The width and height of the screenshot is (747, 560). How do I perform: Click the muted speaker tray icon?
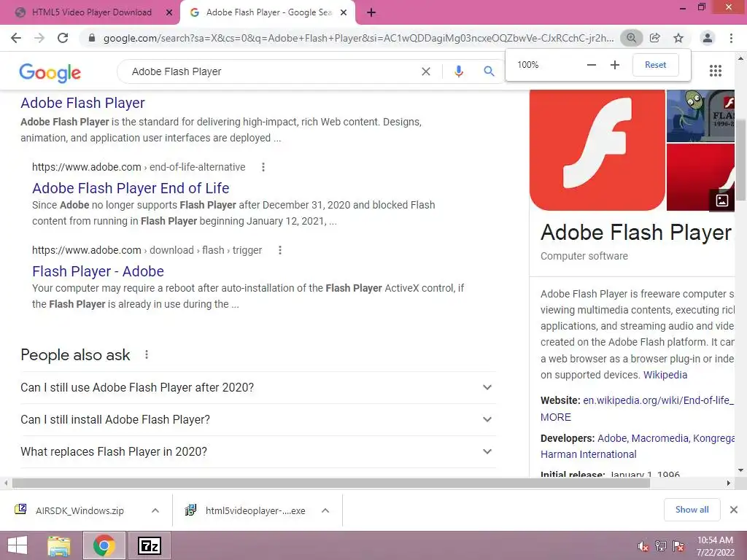(x=643, y=546)
